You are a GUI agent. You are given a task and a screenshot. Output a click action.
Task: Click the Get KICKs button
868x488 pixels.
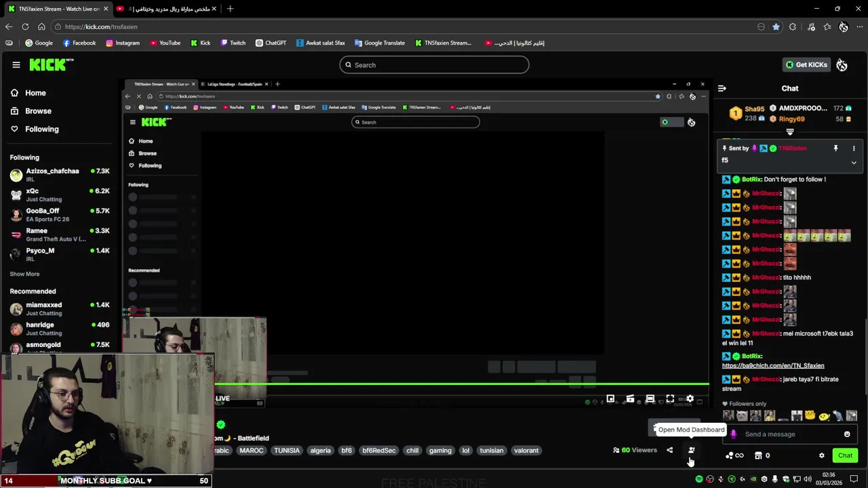[806, 64]
